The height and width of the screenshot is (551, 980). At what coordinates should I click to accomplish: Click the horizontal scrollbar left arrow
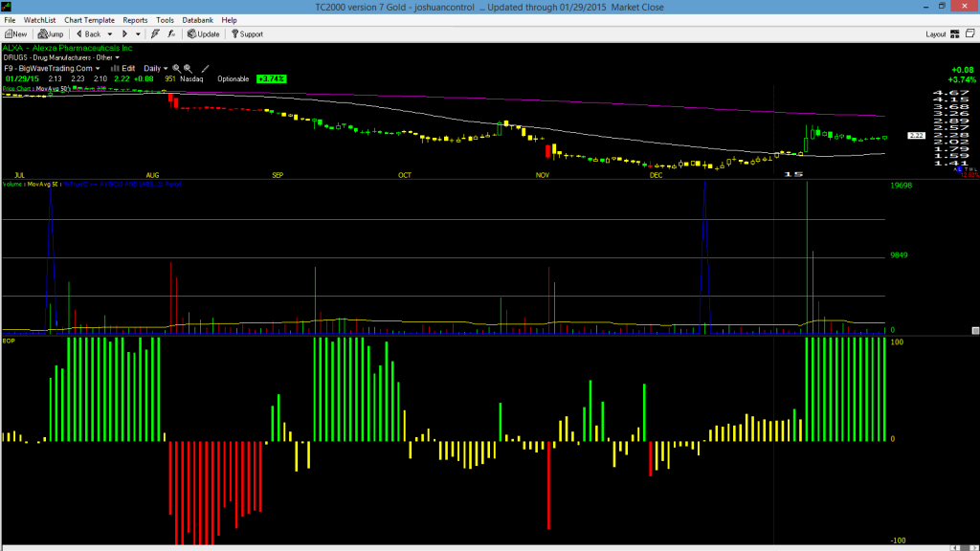[956, 548]
